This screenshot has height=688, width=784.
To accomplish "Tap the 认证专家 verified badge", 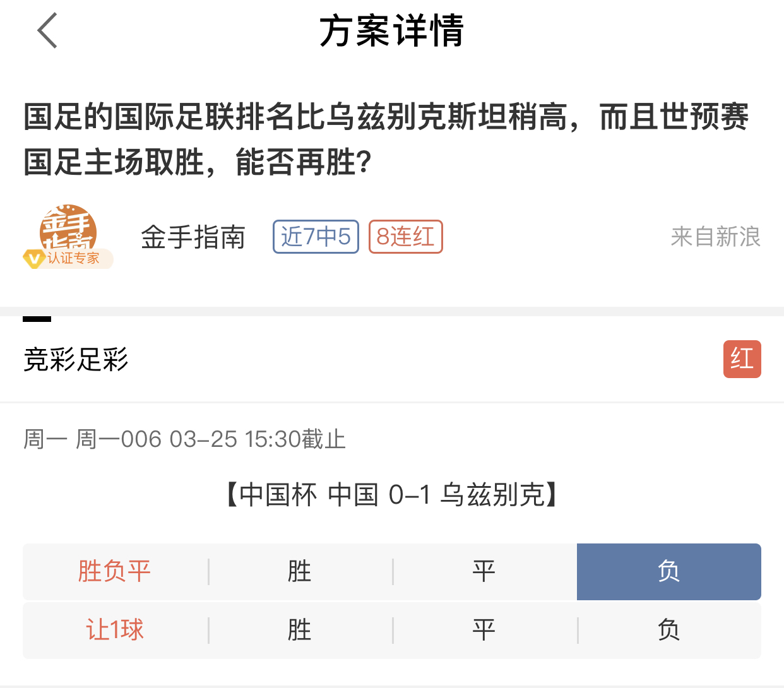I will coord(68,258).
